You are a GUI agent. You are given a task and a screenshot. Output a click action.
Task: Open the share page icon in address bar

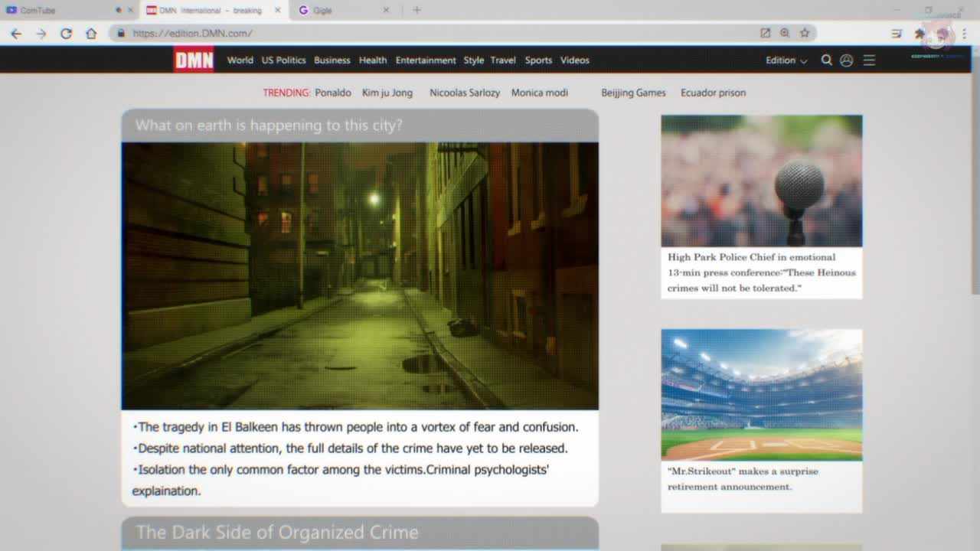click(765, 33)
